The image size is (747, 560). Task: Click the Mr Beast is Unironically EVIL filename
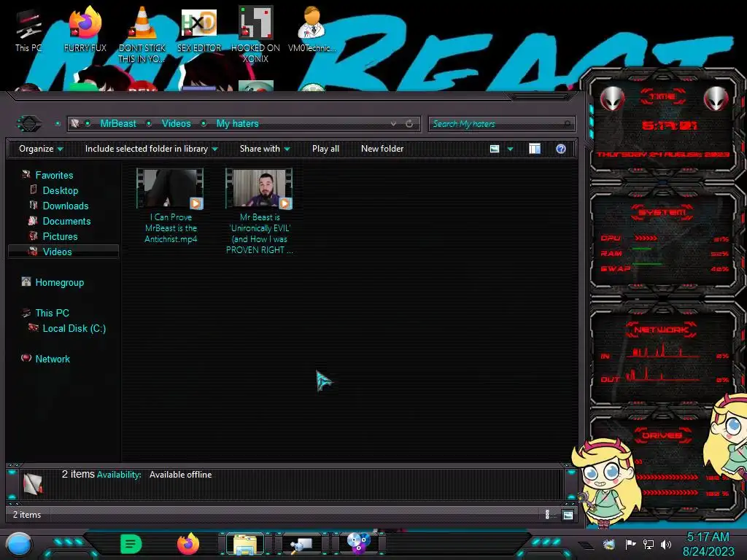click(259, 233)
